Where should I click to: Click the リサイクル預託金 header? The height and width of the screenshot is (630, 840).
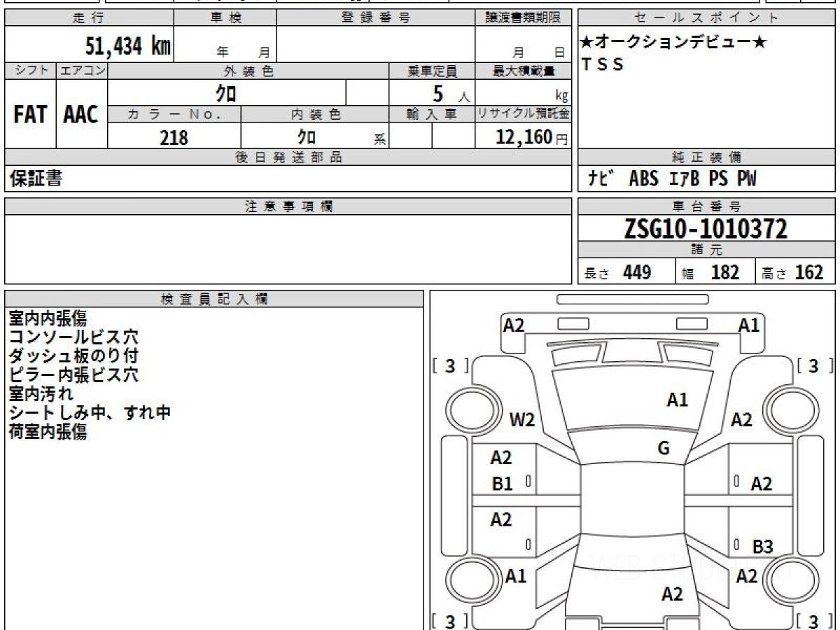tap(523, 114)
